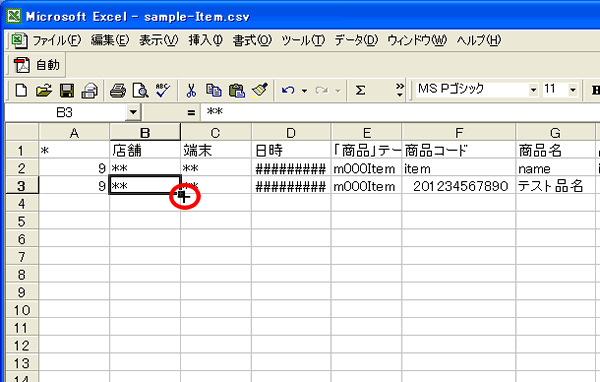Paste using the clipboard icon

(x=237, y=91)
